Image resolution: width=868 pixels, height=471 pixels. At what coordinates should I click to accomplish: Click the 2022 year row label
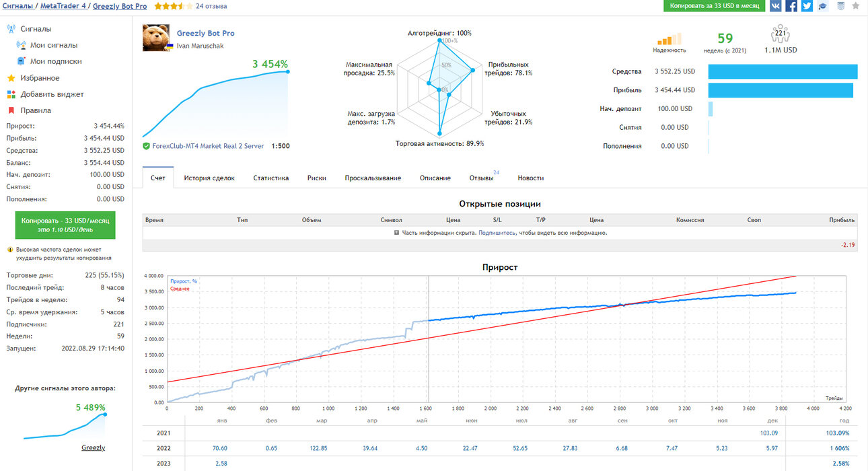click(164, 449)
